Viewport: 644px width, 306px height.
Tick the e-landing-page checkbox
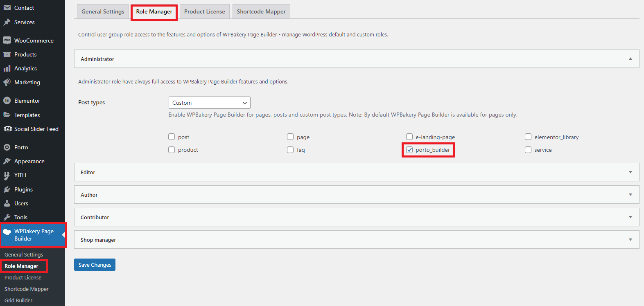click(x=409, y=137)
